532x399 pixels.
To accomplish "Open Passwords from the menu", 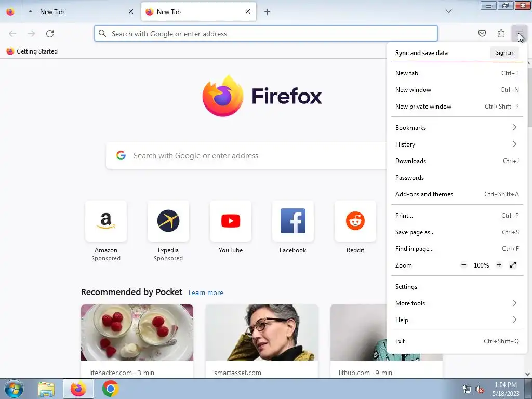I will [x=457, y=178].
